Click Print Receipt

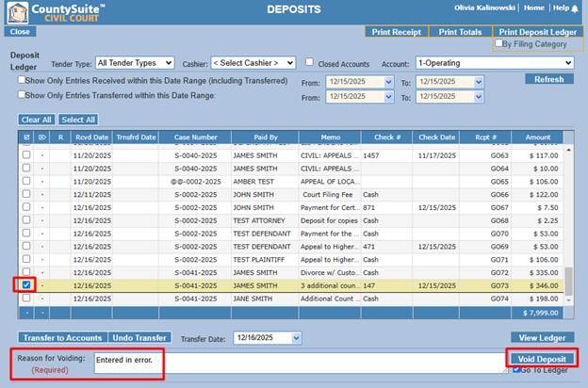tap(397, 32)
